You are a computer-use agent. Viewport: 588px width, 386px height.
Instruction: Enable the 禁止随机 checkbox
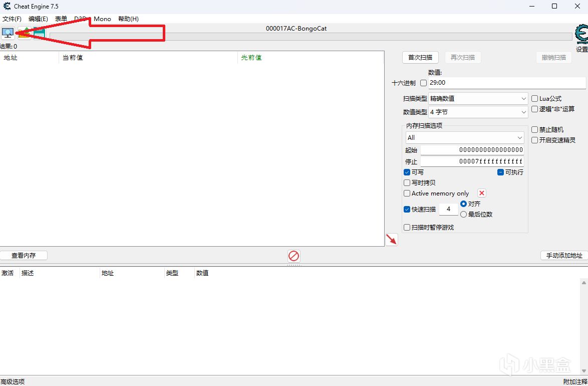(x=535, y=129)
